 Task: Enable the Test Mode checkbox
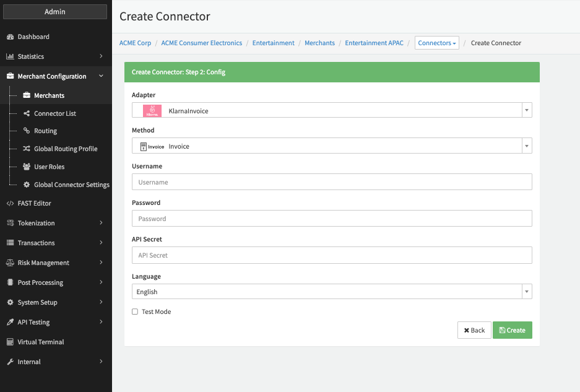[135, 311]
